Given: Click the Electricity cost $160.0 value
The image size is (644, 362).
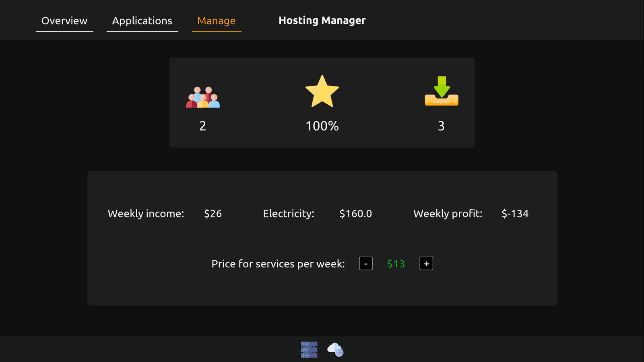Looking at the screenshot, I should point(355,213).
